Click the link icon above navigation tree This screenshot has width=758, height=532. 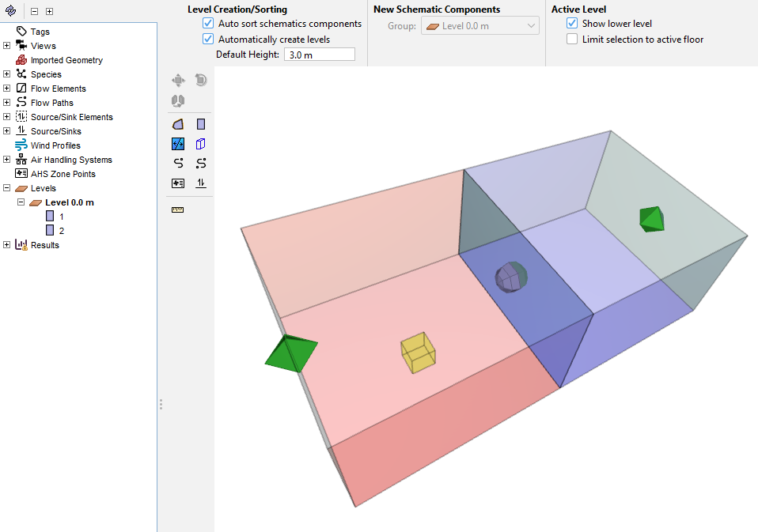[11, 11]
